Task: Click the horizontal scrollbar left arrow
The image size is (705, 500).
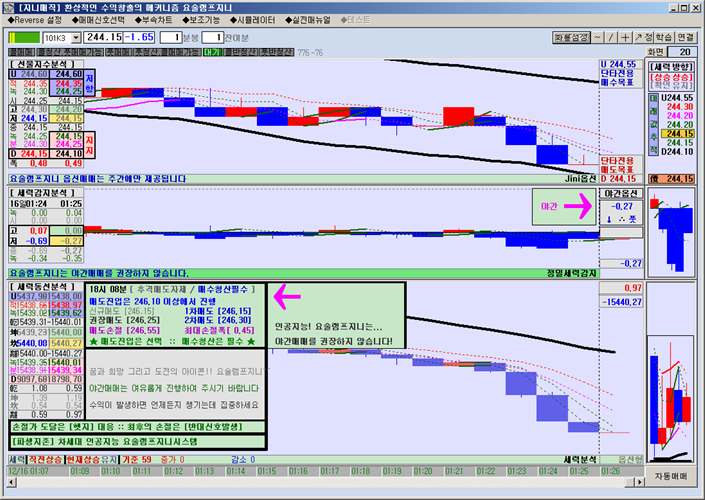Action: tap(12, 482)
